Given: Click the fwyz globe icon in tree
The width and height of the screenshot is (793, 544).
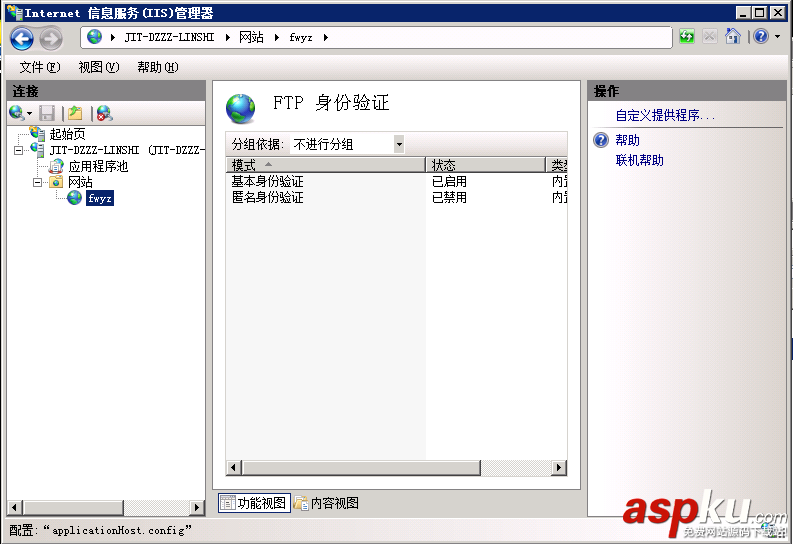Looking at the screenshot, I should [x=74, y=198].
